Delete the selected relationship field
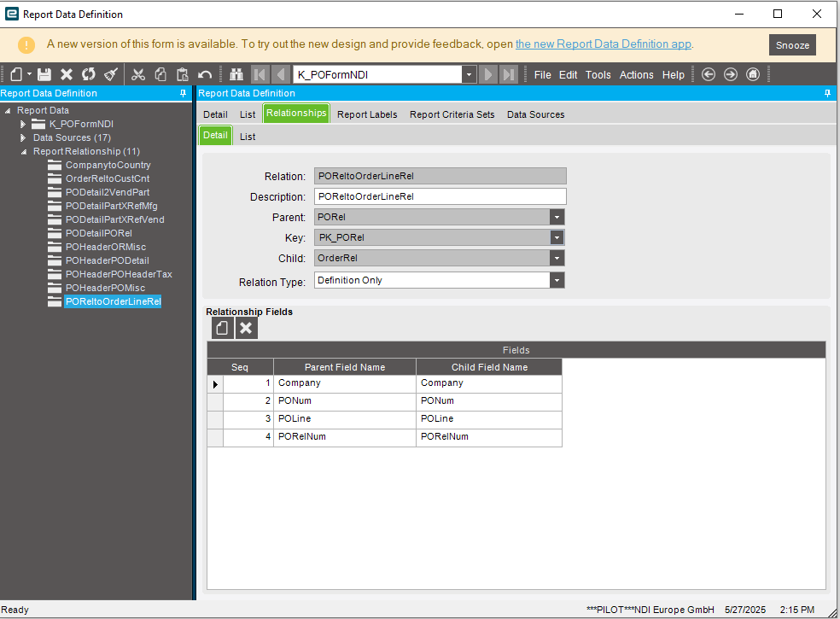This screenshot has height=619, width=840. [x=246, y=328]
